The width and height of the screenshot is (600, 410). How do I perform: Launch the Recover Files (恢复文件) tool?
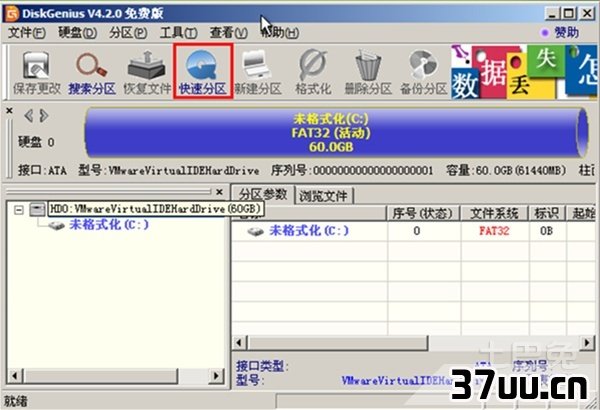coord(147,73)
